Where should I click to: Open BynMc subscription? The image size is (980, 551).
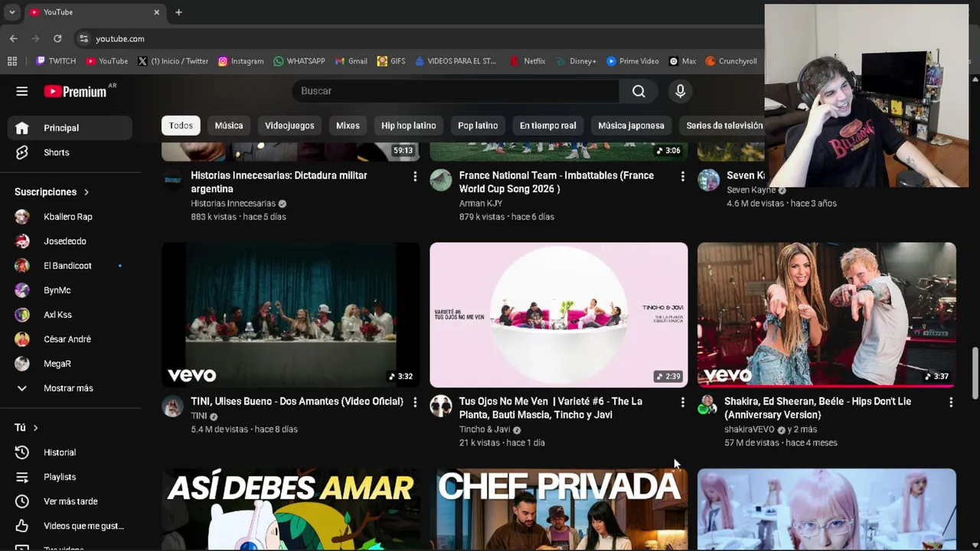coord(70,290)
